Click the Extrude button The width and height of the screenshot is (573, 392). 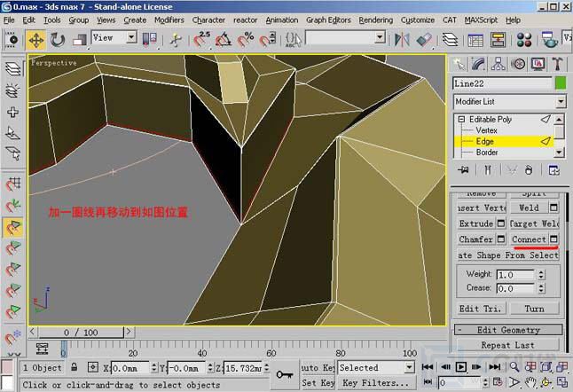click(476, 223)
